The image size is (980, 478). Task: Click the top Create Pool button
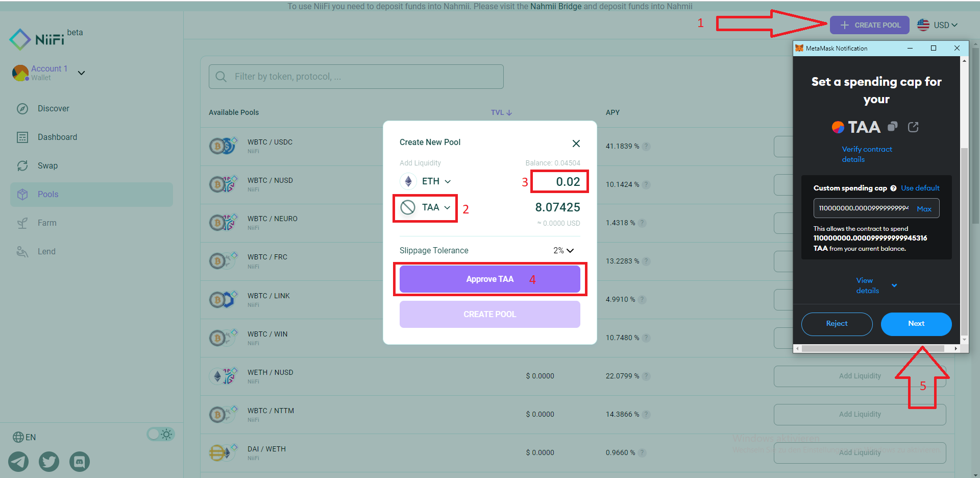tap(870, 25)
